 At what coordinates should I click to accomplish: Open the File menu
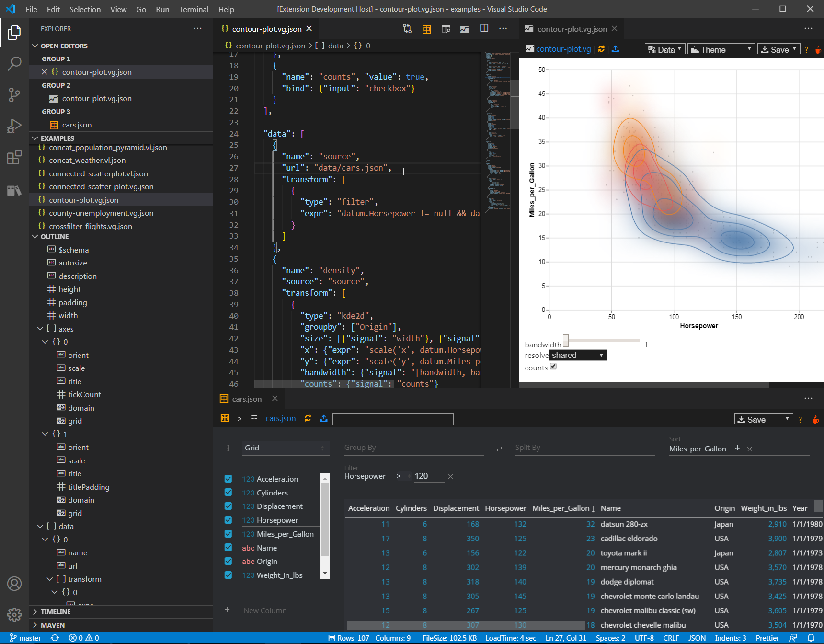click(31, 9)
